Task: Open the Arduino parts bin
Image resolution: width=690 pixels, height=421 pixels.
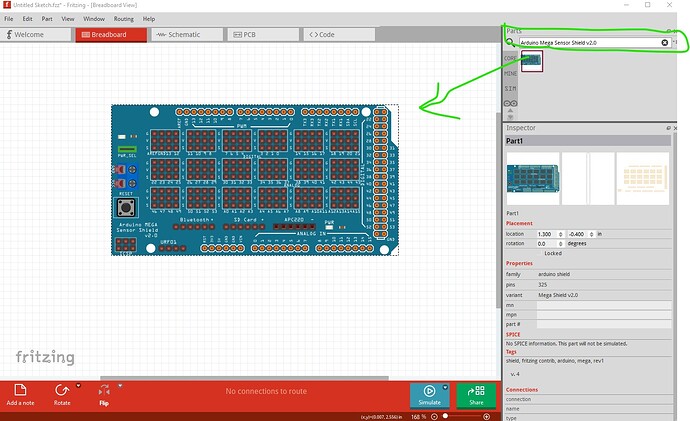Action: click(x=510, y=103)
